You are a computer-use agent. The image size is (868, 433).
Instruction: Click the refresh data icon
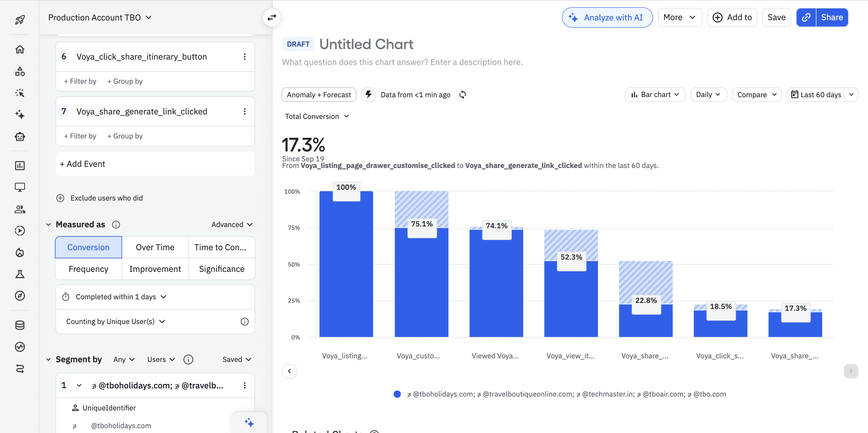pyautogui.click(x=462, y=95)
